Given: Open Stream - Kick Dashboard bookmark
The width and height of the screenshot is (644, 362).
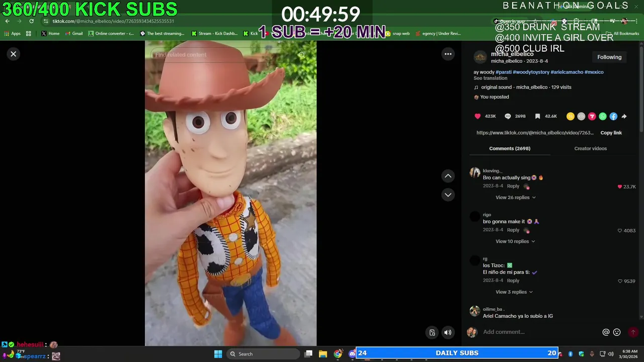Looking at the screenshot, I should click(x=214, y=34).
